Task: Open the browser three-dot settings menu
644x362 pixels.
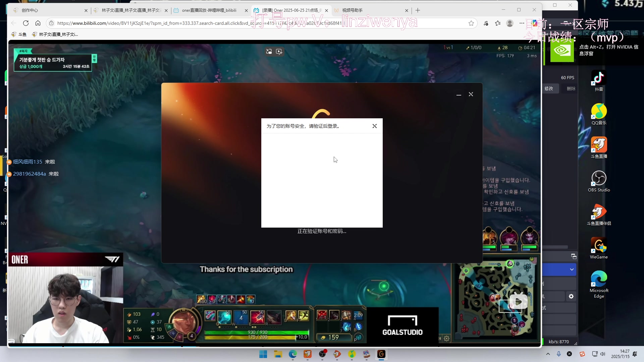Action: coord(522,23)
